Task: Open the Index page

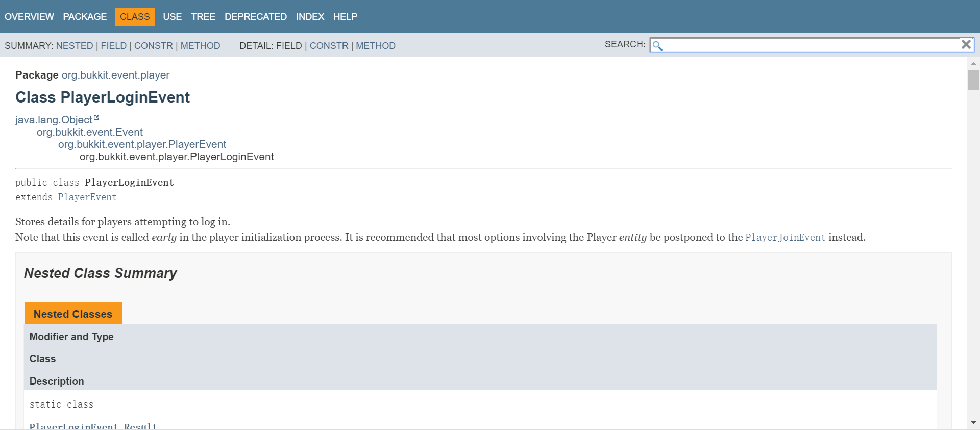Action: [310, 17]
